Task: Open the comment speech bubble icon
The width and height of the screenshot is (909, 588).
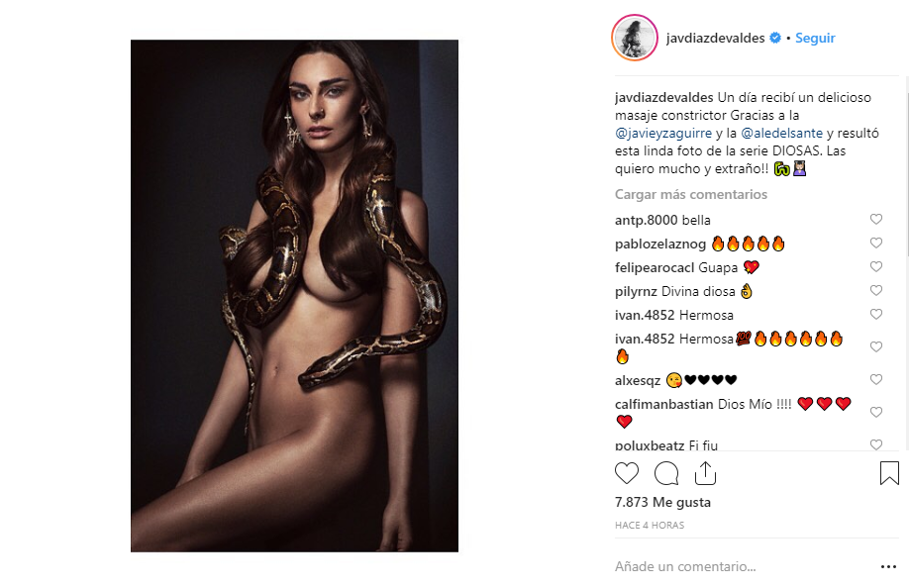Action: (x=666, y=473)
